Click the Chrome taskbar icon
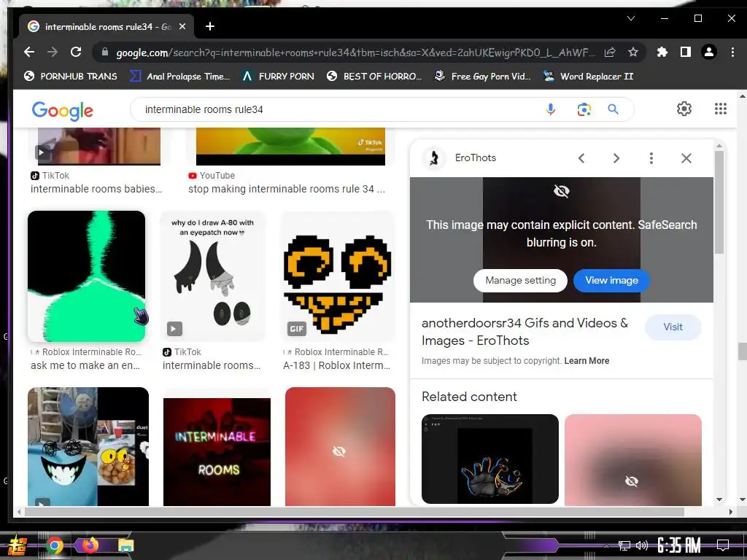This screenshot has width=747, height=560. 55,545
